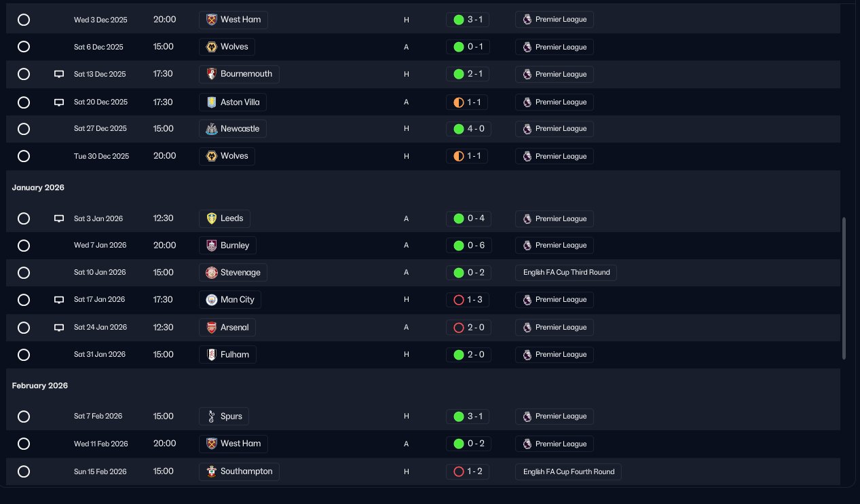Image resolution: width=860 pixels, height=504 pixels.
Task: Click the TV broadcast icon for Bournemouth match
Action: tap(59, 74)
